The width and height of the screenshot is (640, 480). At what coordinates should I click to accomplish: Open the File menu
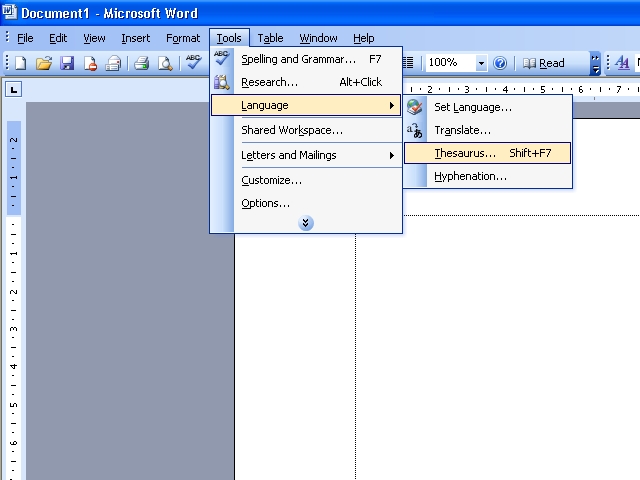(25, 38)
